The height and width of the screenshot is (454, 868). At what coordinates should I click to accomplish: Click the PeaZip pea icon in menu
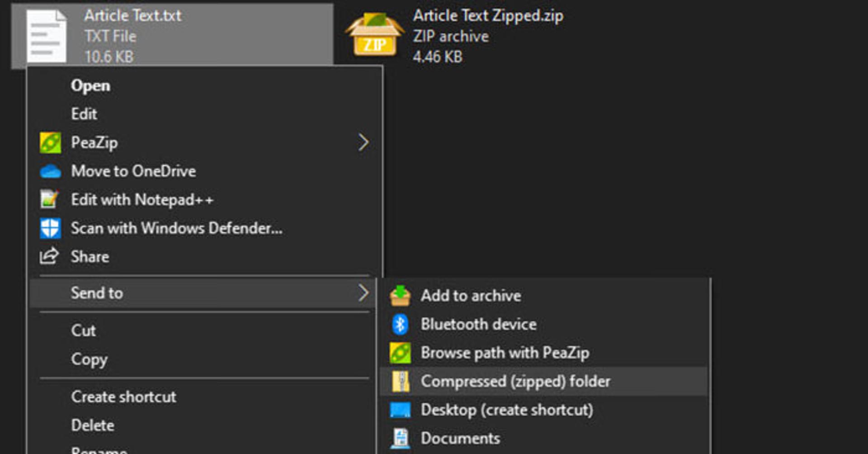coord(50,143)
